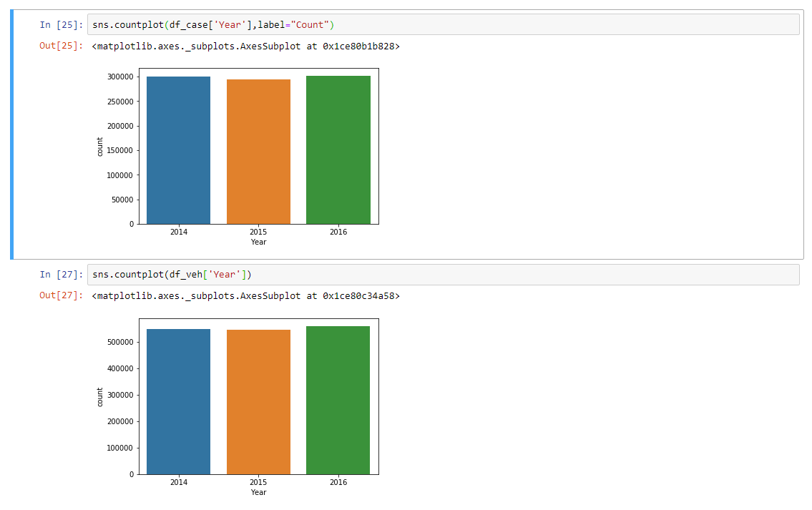812x510 pixels.
Task: Click the code input of cell In [25]
Action: click(x=444, y=24)
